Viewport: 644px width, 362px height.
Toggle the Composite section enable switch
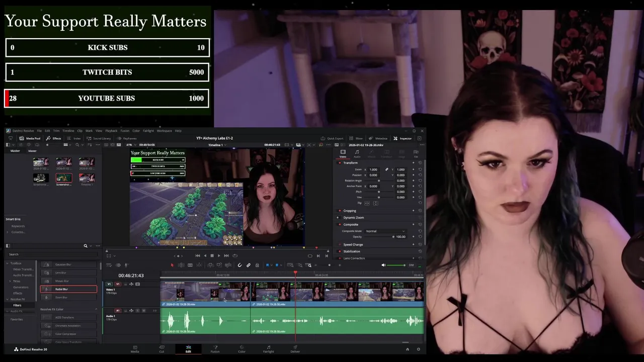click(x=340, y=224)
